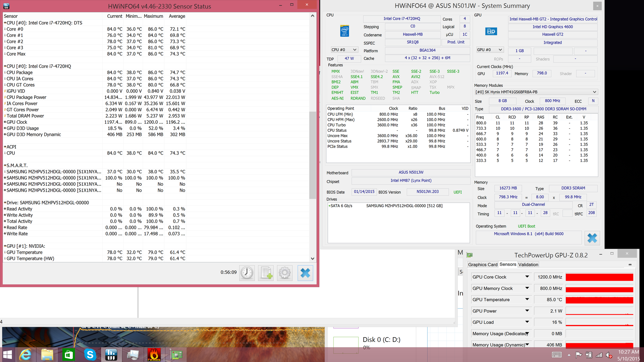Viewport: 644px width, 362px height.
Task: Open the GPU #0 selector dropdown
Action: [490, 50]
